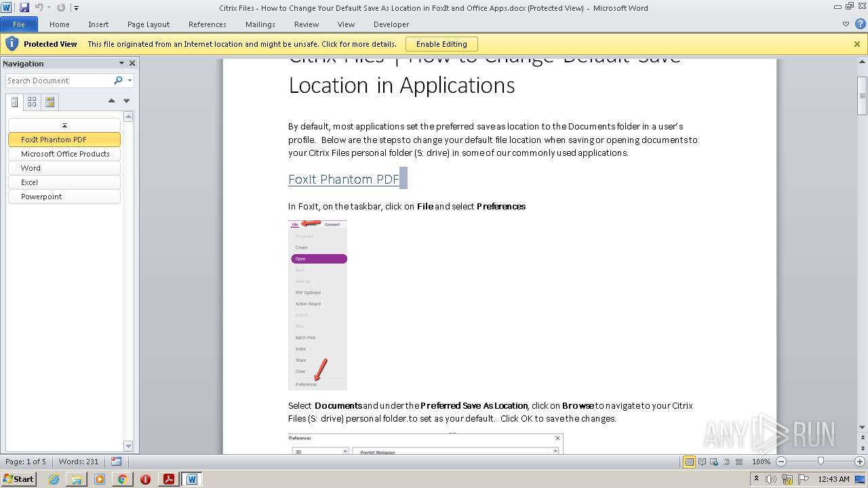Click the Words: 231 count in status bar
Image resolution: width=868 pixels, height=488 pixels.
click(x=79, y=462)
